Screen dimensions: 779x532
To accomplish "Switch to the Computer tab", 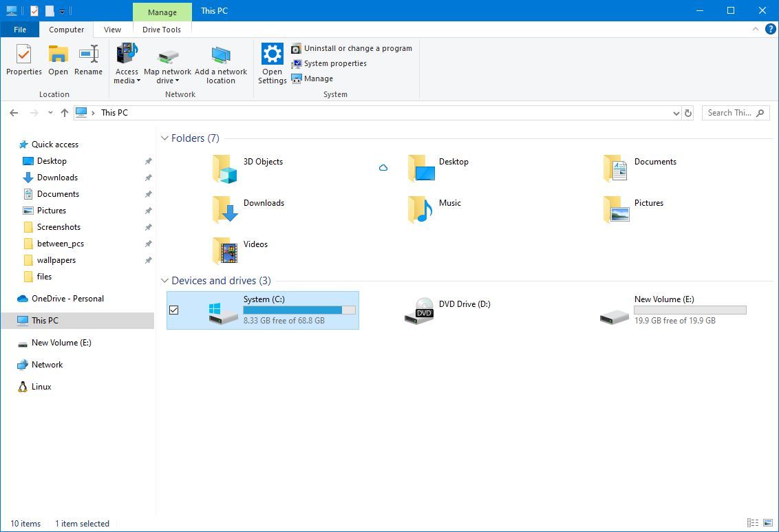I will pos(66,30).
